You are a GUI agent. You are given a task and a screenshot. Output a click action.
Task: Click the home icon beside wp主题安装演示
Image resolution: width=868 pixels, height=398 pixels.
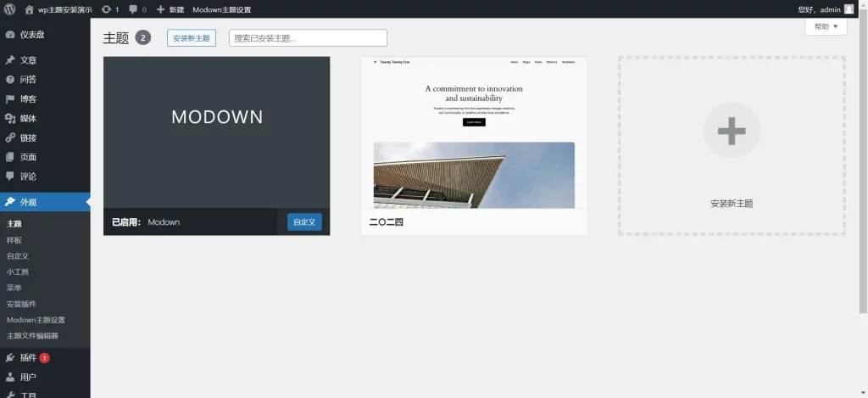pyautogui.click(x=29, y=9)
